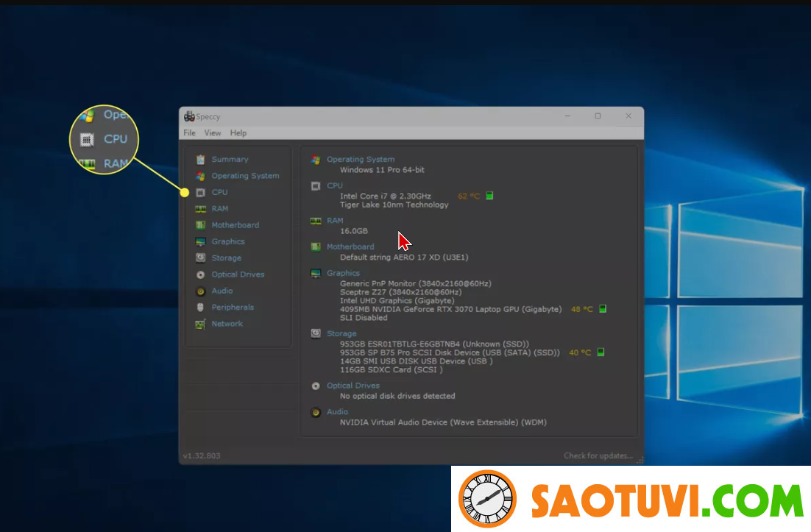Click the Motherboard icon in summary pane

(x=316, y=247)
